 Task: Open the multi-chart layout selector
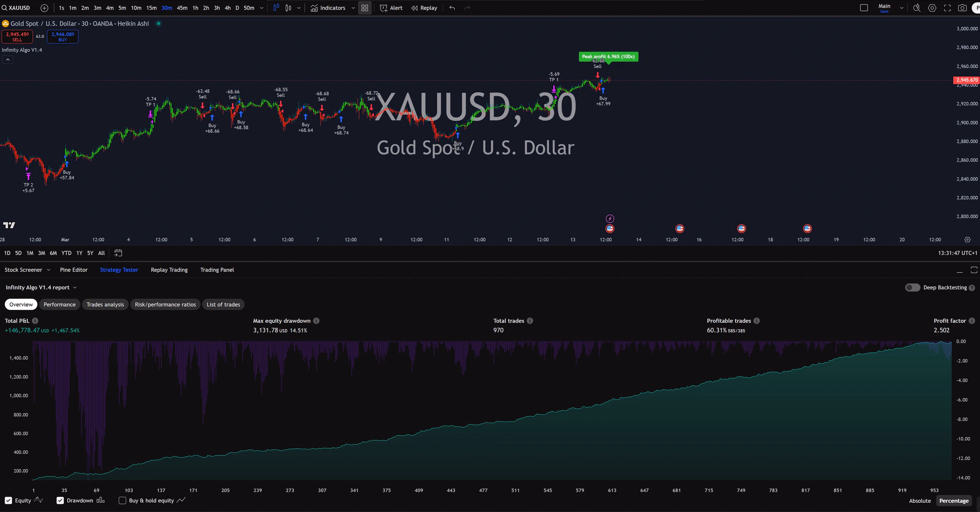coord(364,8)
